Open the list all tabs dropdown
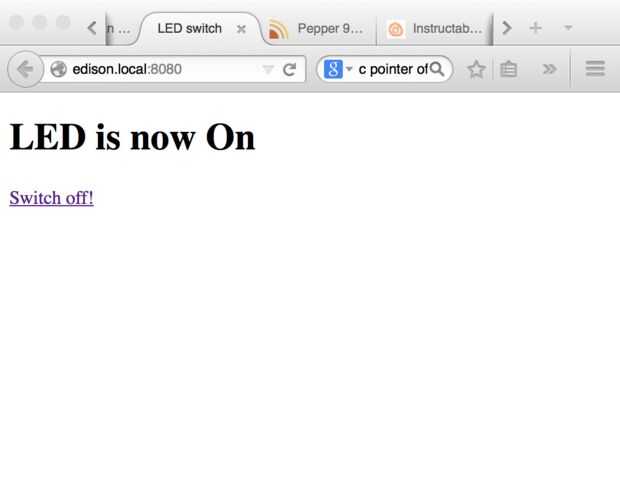Image resolution: width=620 pixels, height=504 pixels. [x=568, y=28]
